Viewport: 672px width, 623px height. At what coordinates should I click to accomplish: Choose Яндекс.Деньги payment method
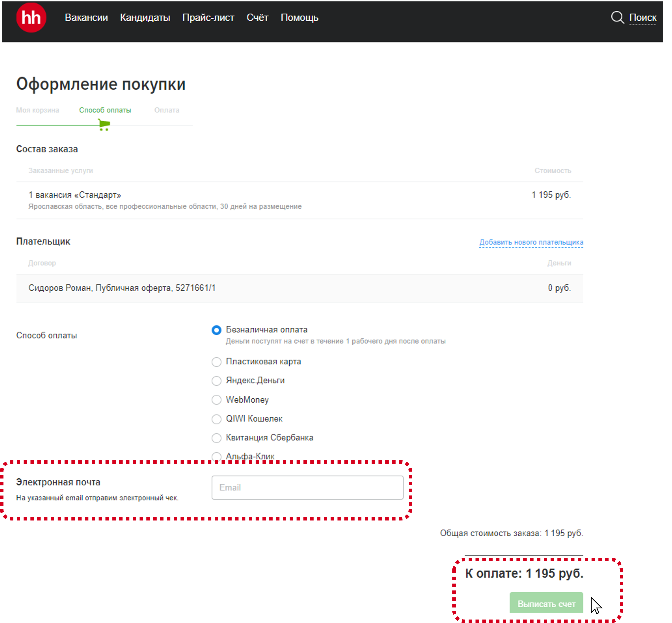(216, 381)
